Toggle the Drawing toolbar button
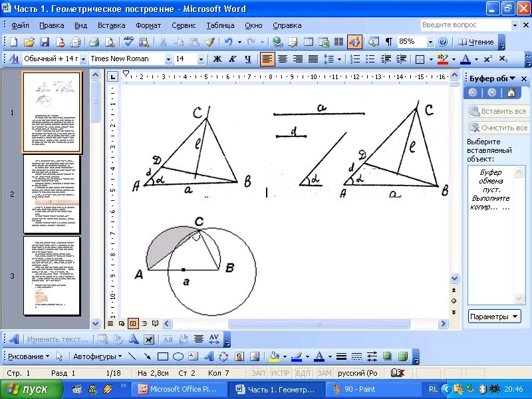This screenshot has width=532, height=399. click(354, 42)
